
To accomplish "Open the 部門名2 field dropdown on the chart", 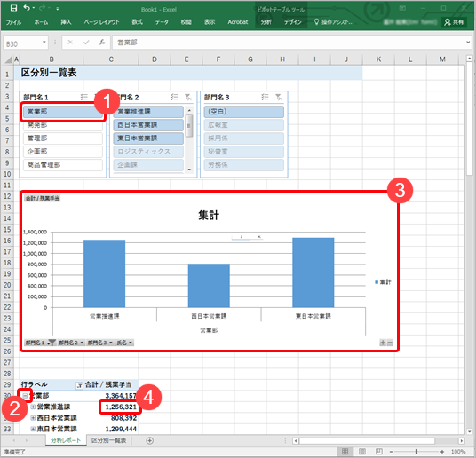I will point(70,343).
